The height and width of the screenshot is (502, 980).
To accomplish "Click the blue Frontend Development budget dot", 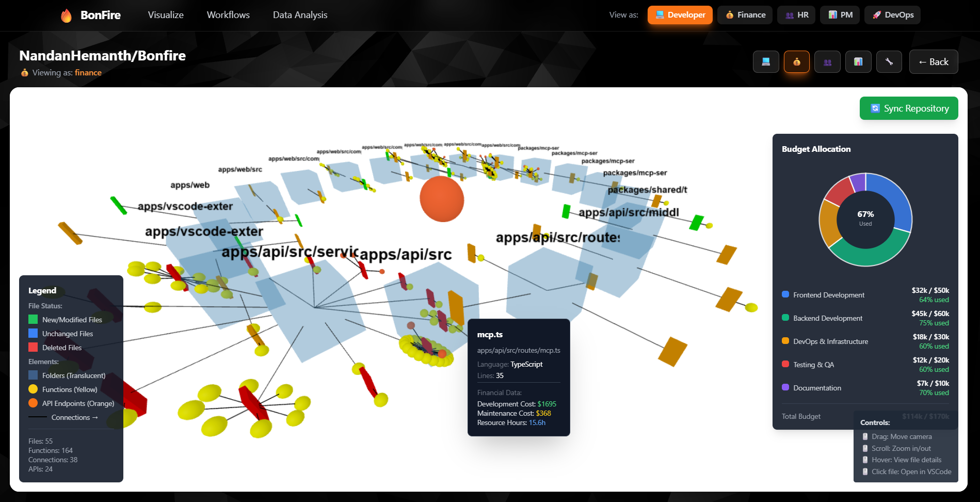I will point(785,294).
